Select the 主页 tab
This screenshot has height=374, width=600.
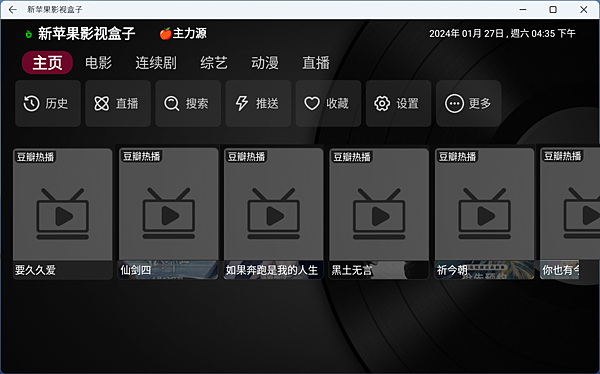pyautogui.click(x=47, y=62)
